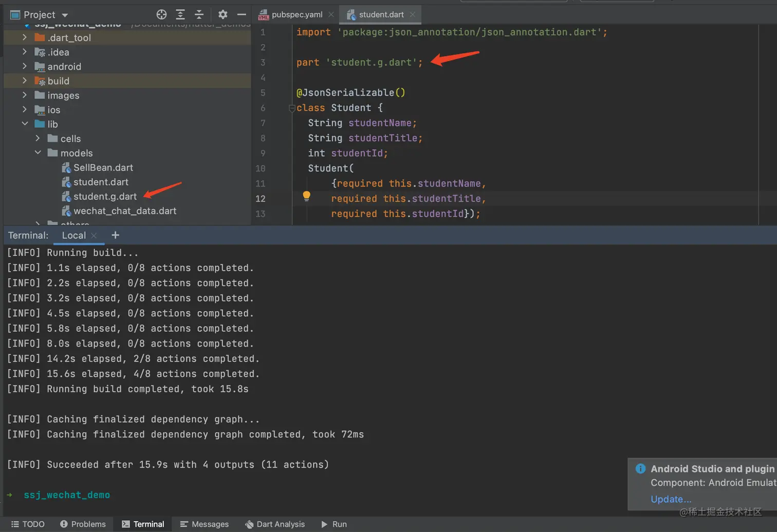
Task: Fold the Student class with gutter marker
Action: coord(292,108)
